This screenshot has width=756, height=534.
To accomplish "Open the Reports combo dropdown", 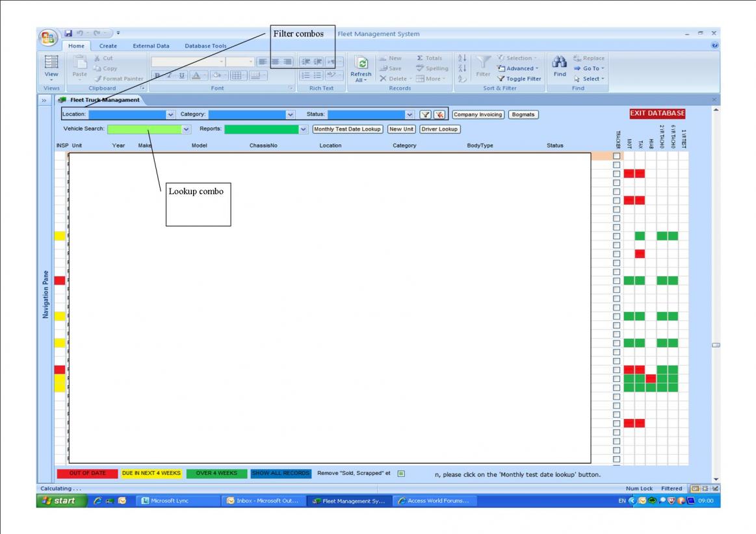I will (303, 129).
